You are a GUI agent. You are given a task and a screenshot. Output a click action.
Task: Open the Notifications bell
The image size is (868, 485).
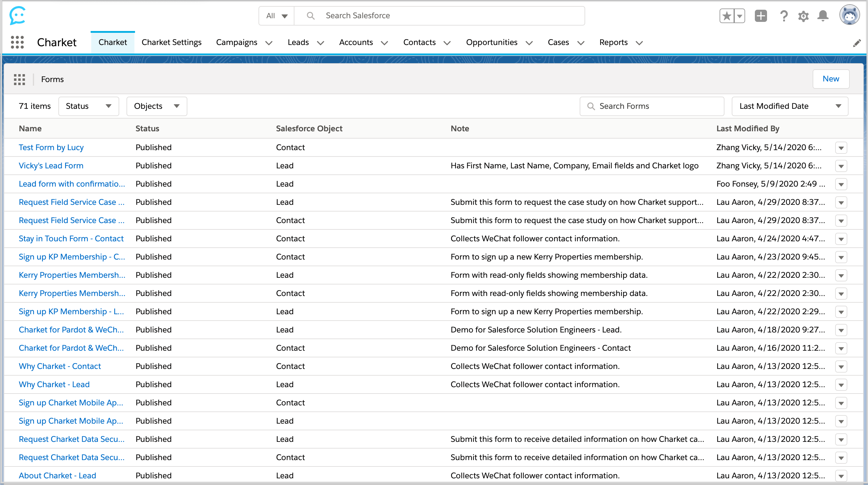[823, 16]
